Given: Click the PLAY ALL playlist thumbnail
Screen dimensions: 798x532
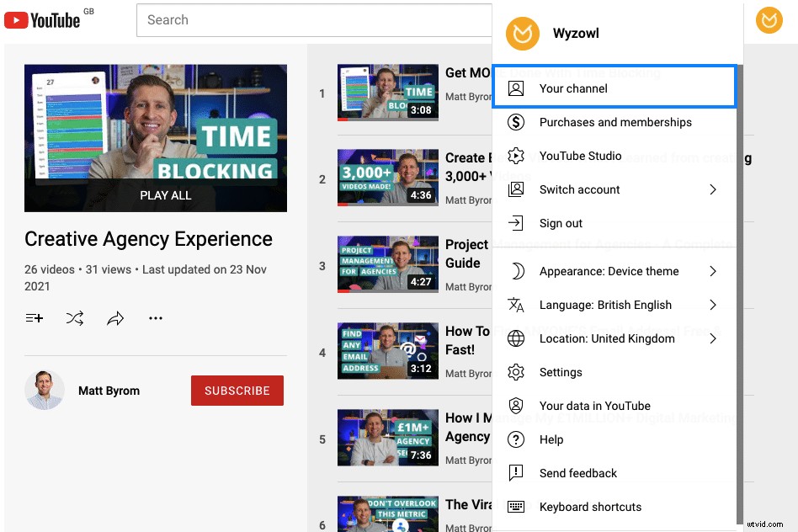Looking at the screenshot, I should 156,138.
